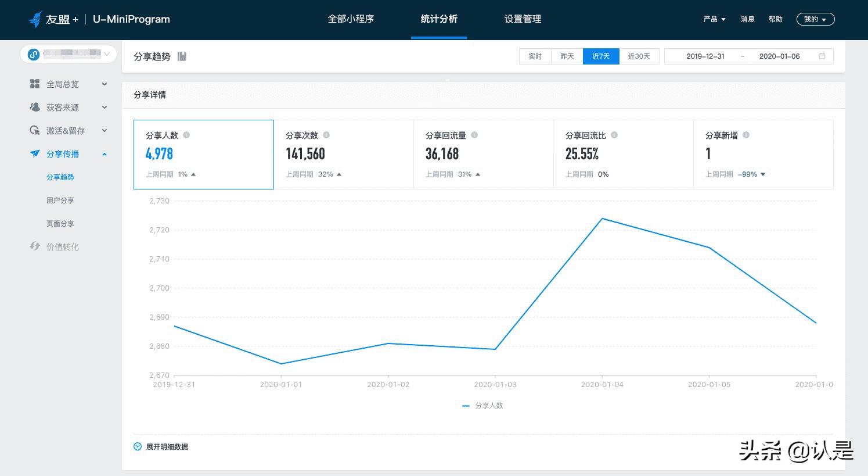The width and height of the screenshot is (868, 476).
Task: Click the paper plane icon for 分享传播
Action: click(x=35, y=153)
